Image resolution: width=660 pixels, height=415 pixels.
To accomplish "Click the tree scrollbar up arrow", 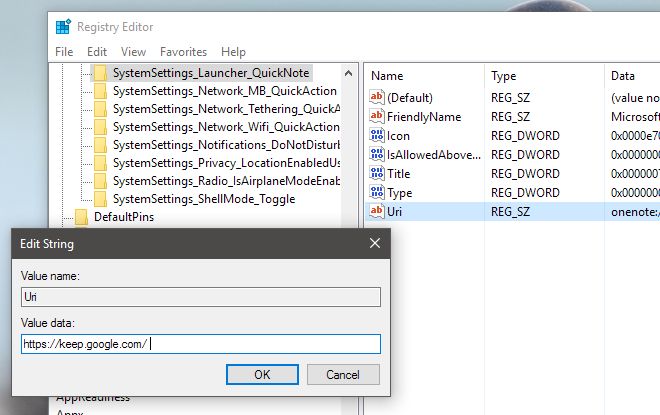I will [348, 73].
